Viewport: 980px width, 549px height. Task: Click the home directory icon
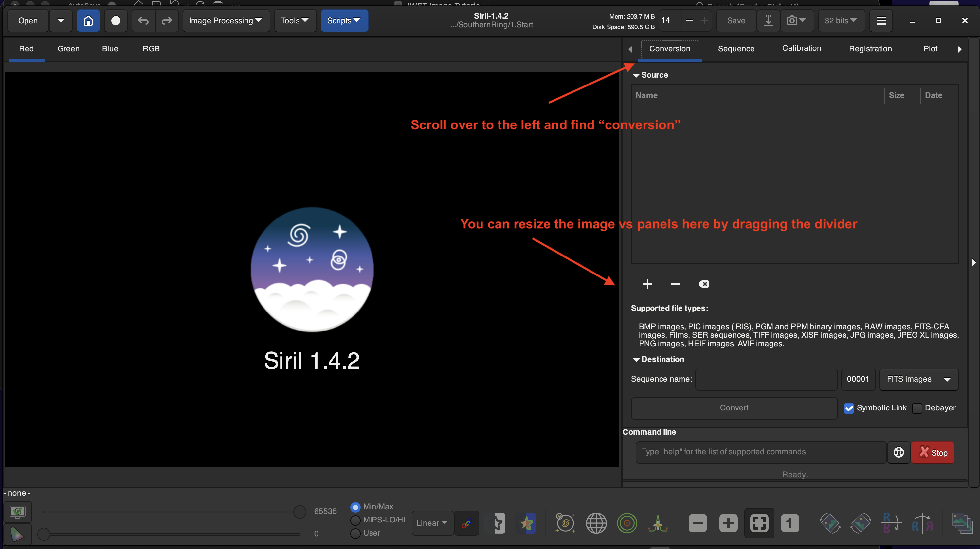coord(88,21)
